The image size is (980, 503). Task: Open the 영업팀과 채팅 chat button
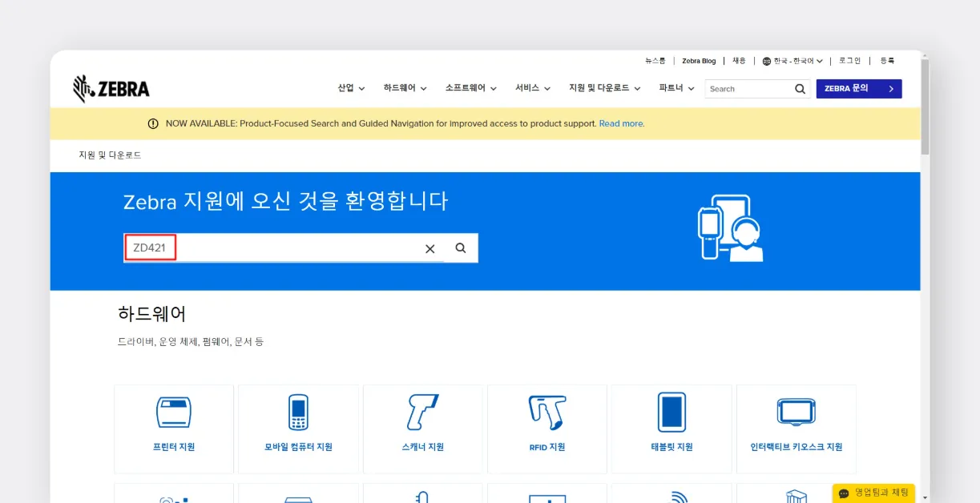click(x=873, y=493)
